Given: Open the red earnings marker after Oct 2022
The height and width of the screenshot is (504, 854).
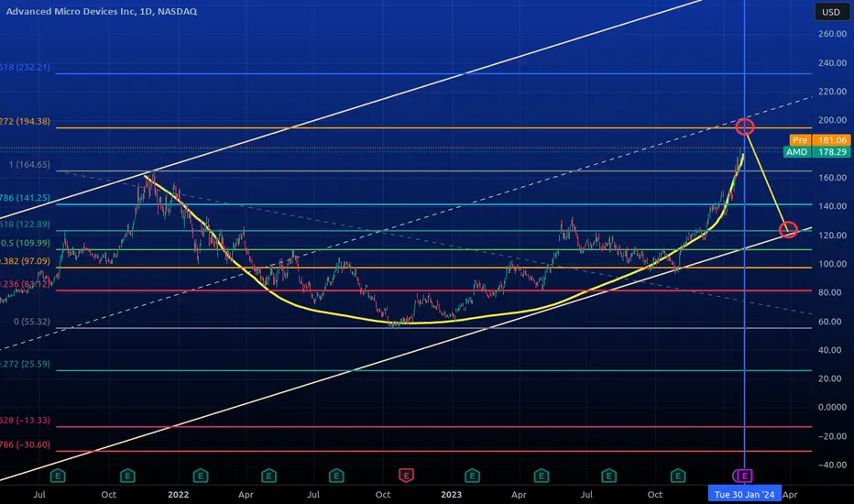Looking at the screenshot, I should 406,476.
